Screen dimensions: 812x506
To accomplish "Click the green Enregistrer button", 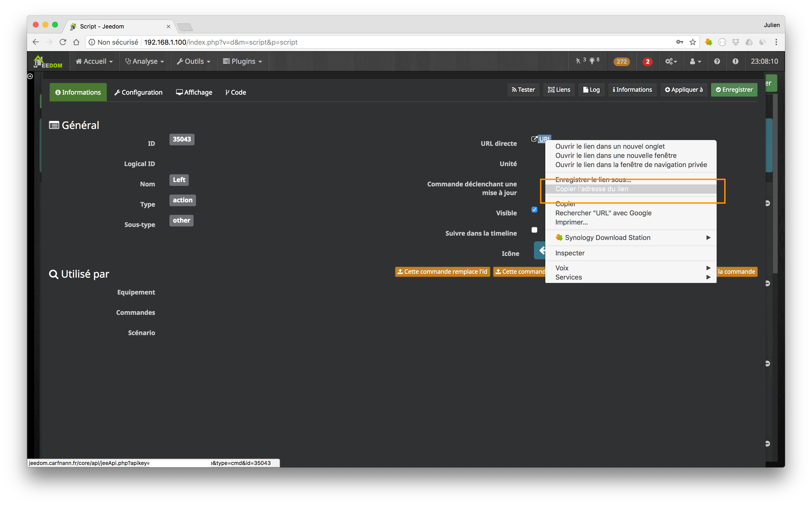I will click(734, 90).
